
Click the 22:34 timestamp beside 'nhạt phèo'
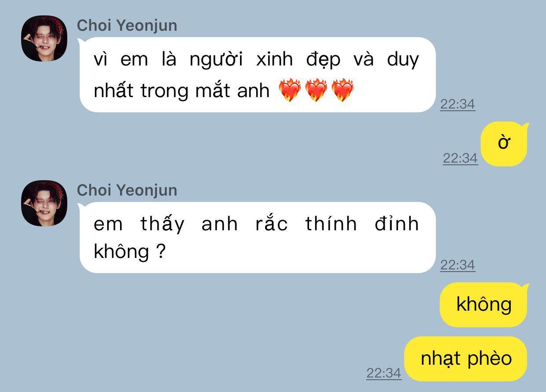384,373
